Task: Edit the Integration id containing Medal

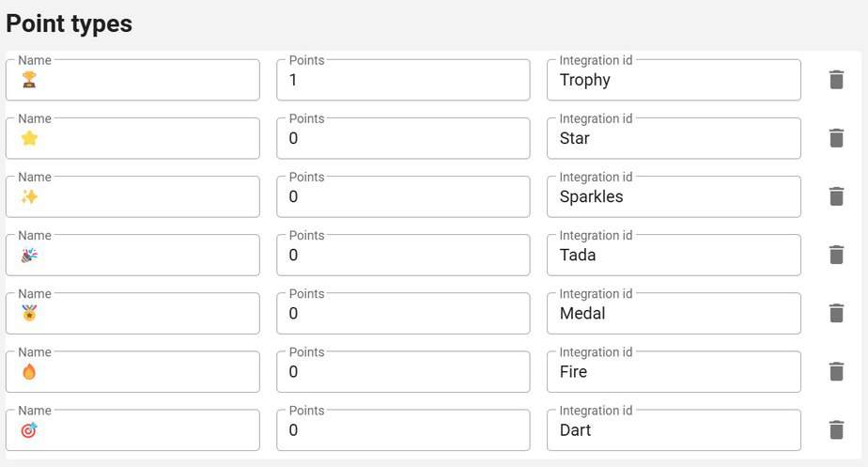Action: [674, 313]
